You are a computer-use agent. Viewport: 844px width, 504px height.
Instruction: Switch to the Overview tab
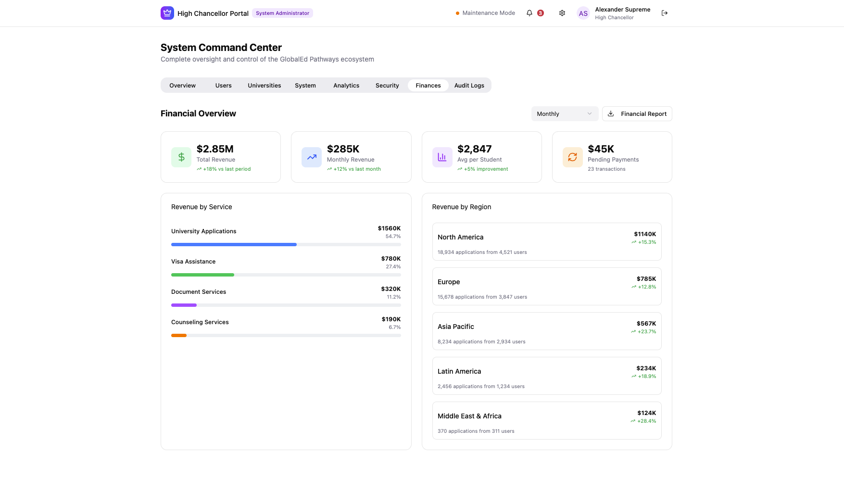tap(182, 86)
